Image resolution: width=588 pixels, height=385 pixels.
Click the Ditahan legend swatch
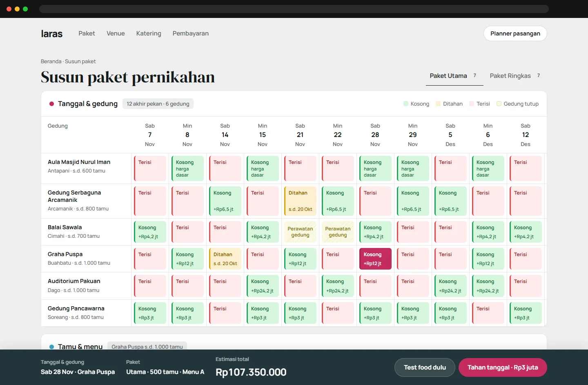tap(438, 104)
